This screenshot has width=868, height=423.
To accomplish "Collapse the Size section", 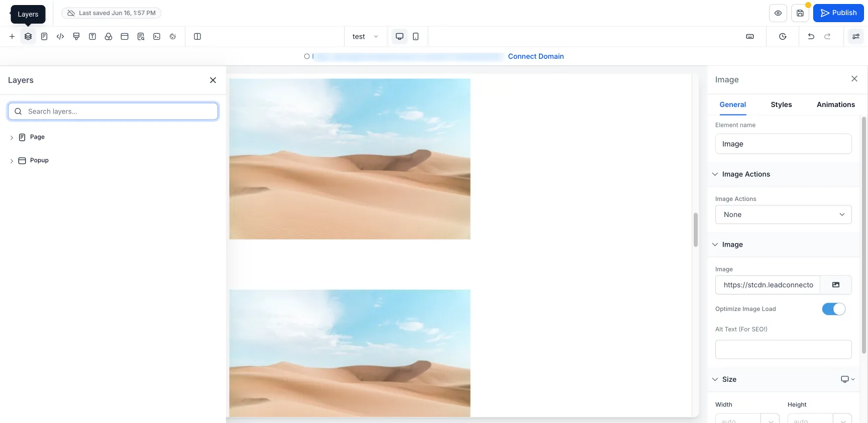I will [x=715, y=380].
